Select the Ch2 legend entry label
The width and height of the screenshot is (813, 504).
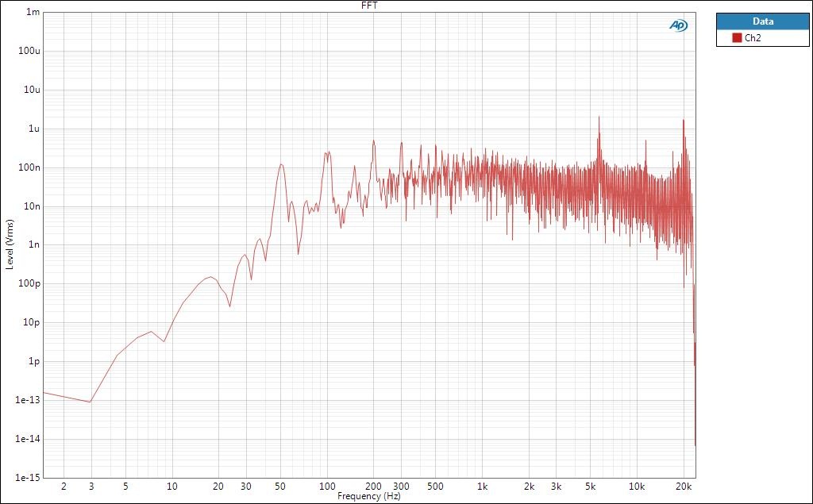753,37
